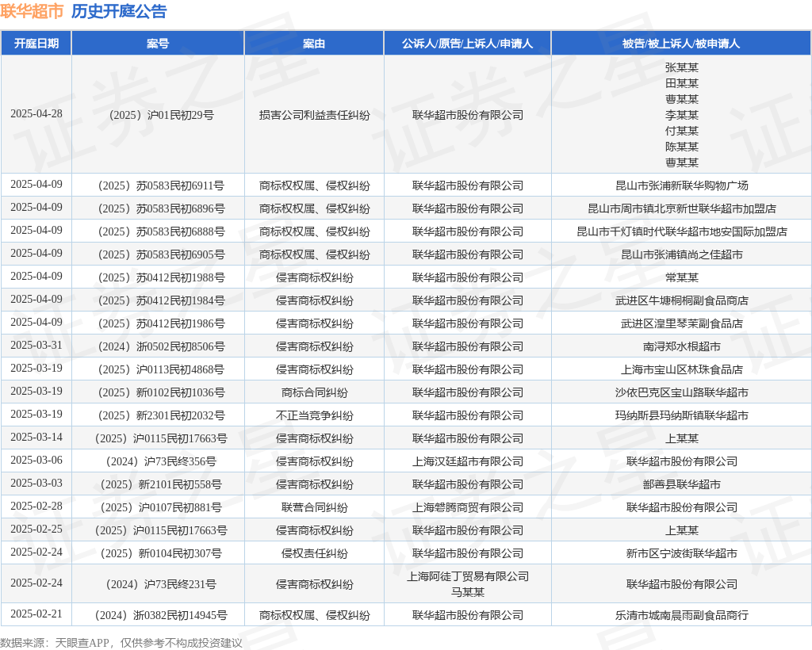This screenshot has width=812, height=650.
Task: Select case number (2025)苏0583民初6888号
Action: [x=162, y=231]
